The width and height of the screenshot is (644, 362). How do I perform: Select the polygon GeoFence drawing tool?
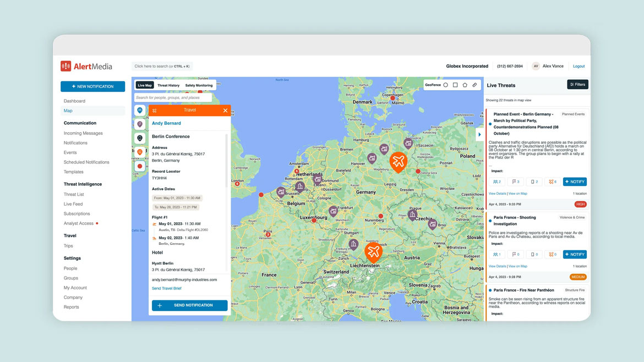click(x=465, y=85)
